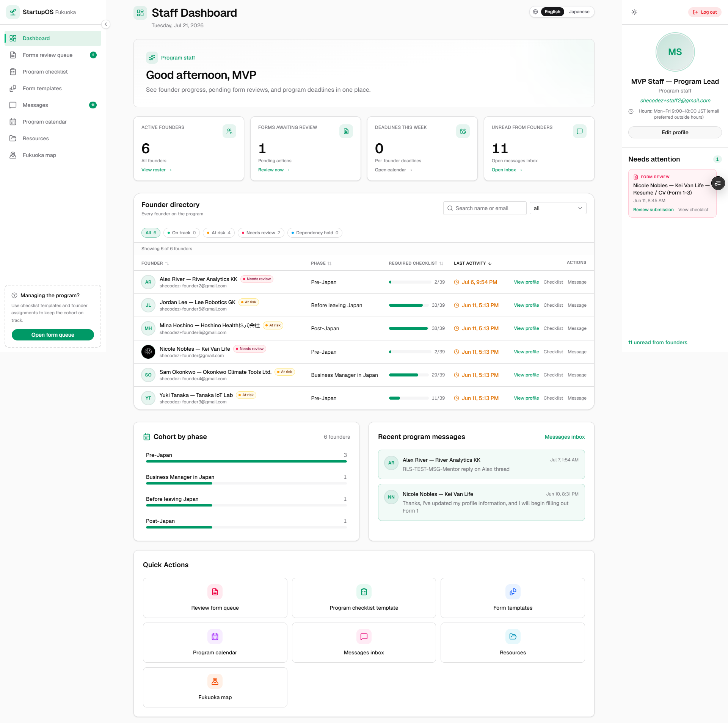Screen dimensions: 728x723
Task: Message Mina Hoshino from the table row
Action: coord(577,328)
